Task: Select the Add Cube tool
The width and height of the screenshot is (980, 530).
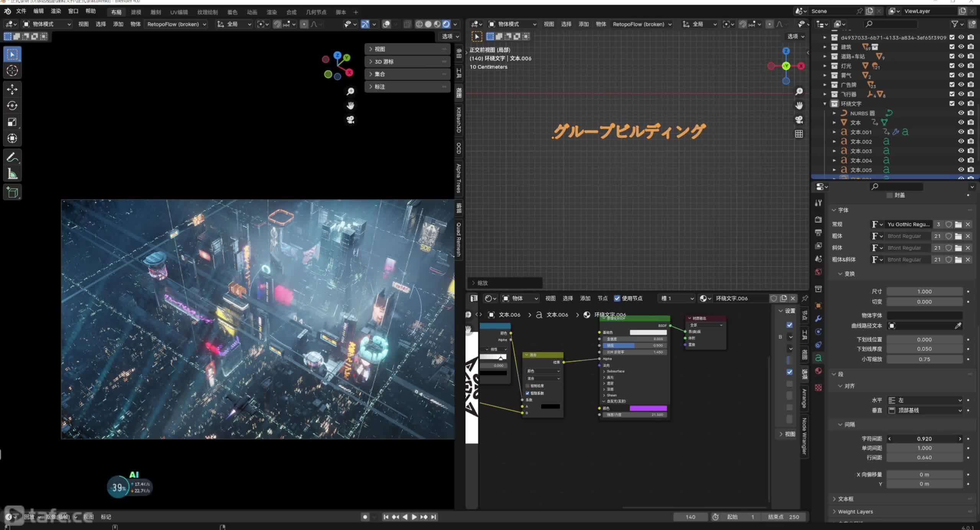Action: click(x=12, y=192)
